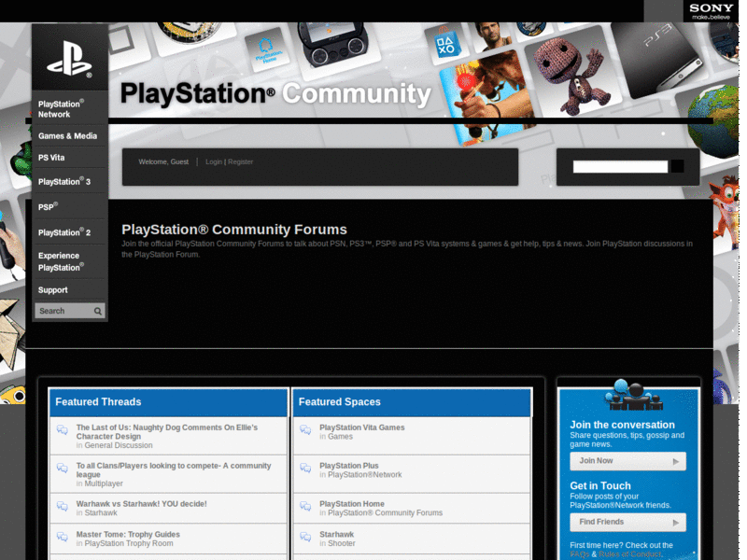Select PSP in sidebar menu
The width and height of the screenshot is (747, 560).
(49, 206)
